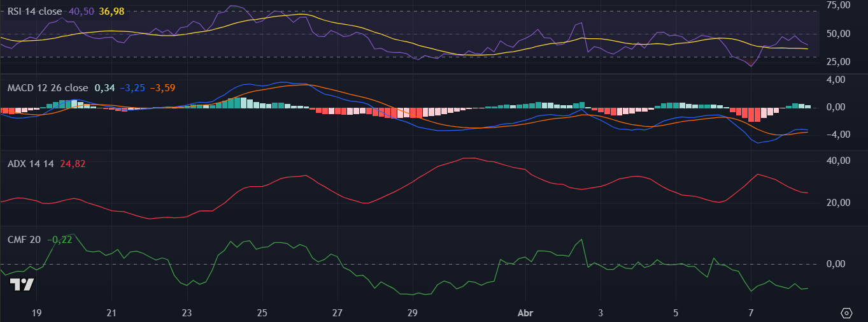Click the red ADX value 24,82

73,164
